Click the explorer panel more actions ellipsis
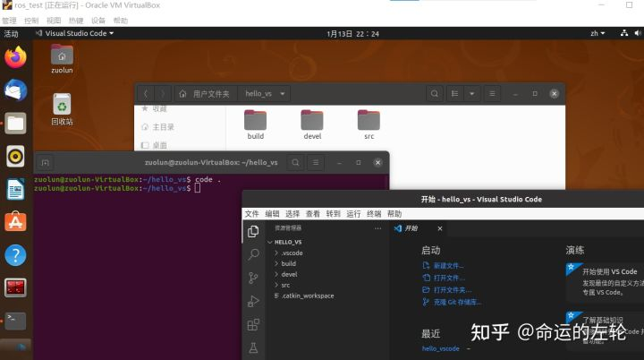Image resolution: width=644 pixels, height=360 pixels. pos(377,228)
